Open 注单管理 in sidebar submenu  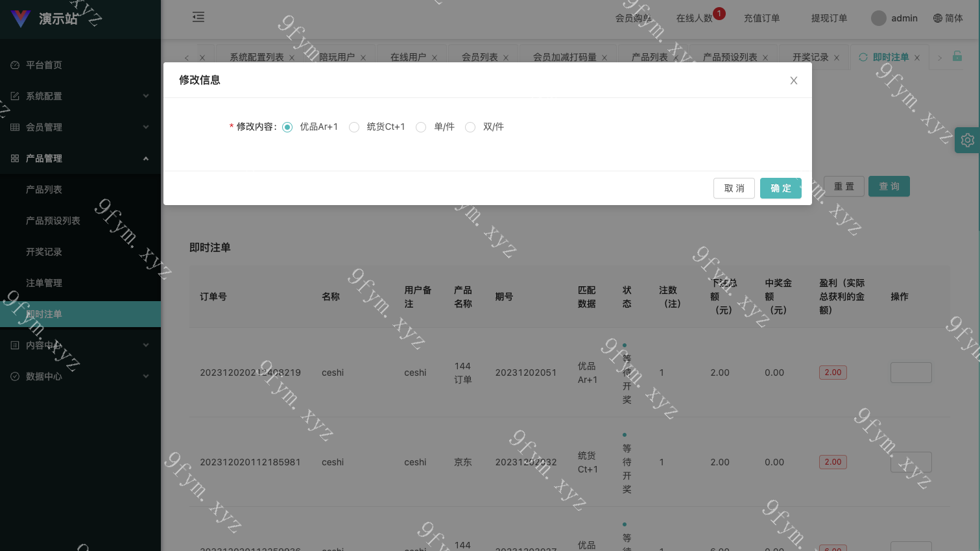pyautogui.click(x=80, y=283)
